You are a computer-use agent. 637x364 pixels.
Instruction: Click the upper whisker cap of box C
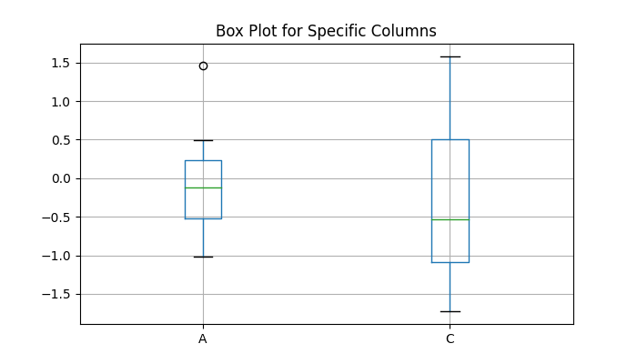point(450,56)
